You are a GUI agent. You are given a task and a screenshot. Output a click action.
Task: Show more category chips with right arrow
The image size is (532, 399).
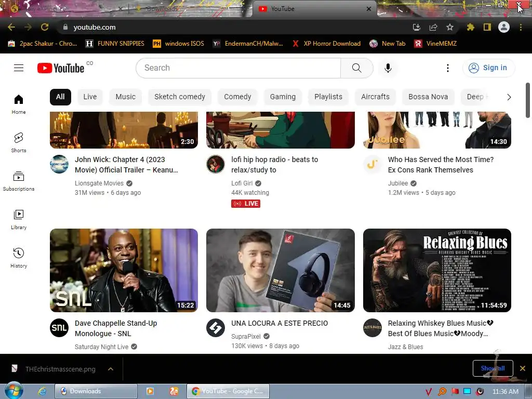509,97
